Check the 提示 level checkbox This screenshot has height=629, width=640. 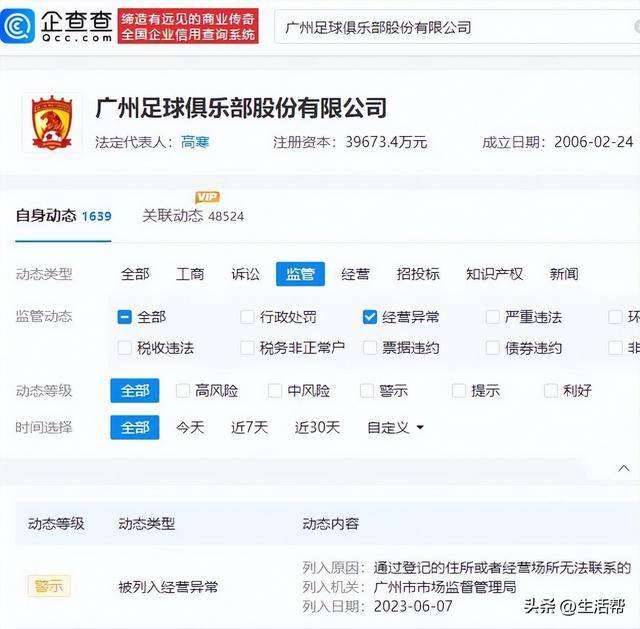pos(459,391)
